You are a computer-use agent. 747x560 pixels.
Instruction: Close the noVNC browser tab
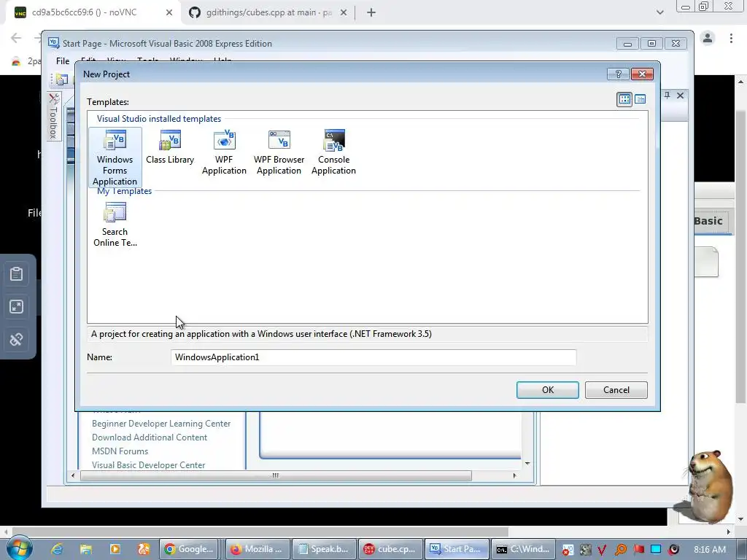pyautogui.click(x=169, y=12)
